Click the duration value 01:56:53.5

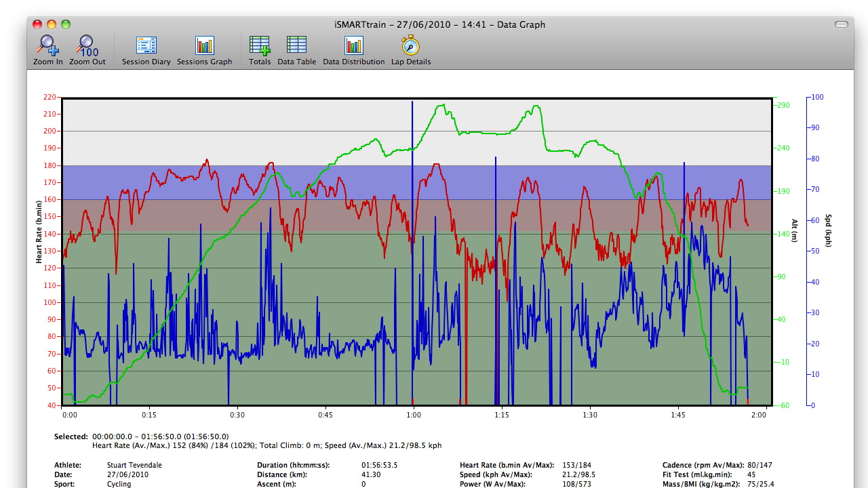380,465
